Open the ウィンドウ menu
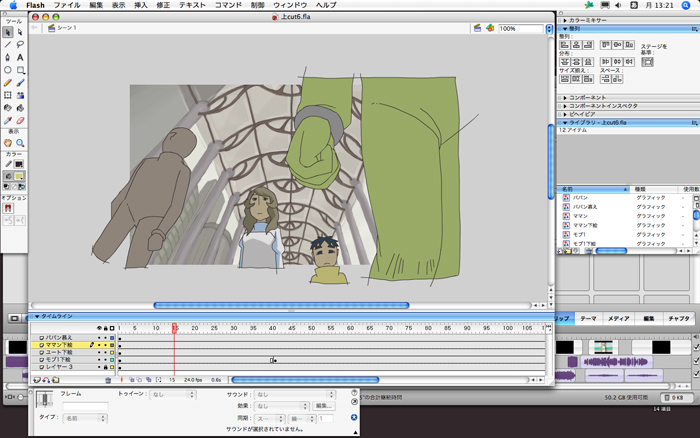Viewport: 700px width, 438px height. pos(290,5)
